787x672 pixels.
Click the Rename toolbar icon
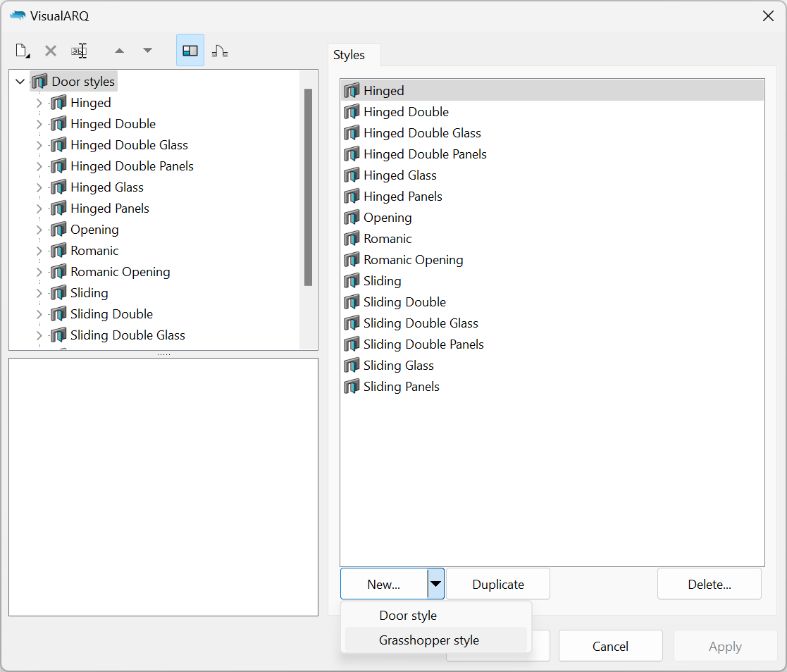(79, 51)
